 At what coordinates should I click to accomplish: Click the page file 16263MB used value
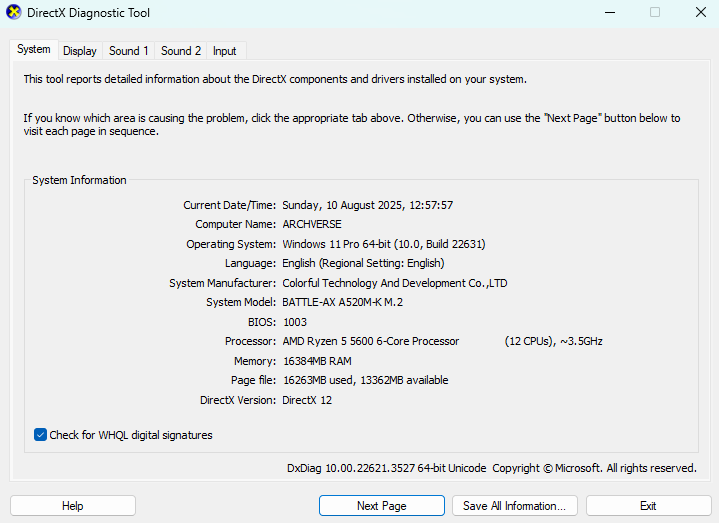pos(318,380)
